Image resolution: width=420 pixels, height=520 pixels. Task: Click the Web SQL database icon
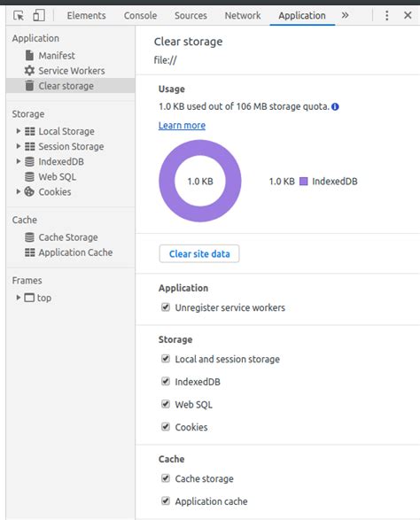[29, 177]
